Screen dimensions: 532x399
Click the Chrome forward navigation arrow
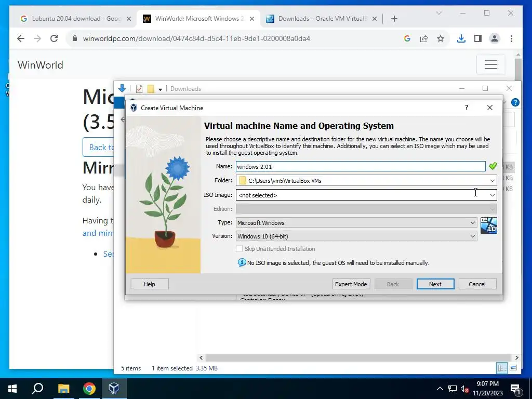37,38
